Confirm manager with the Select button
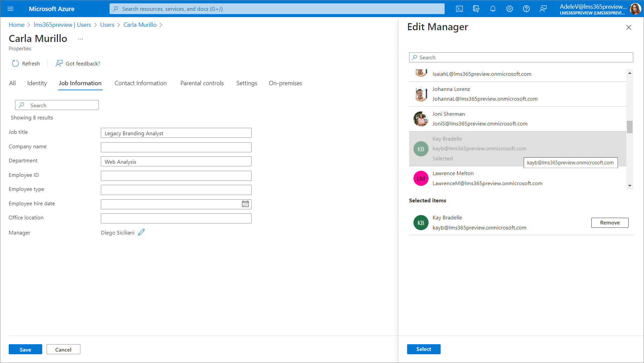 point(424,349)
